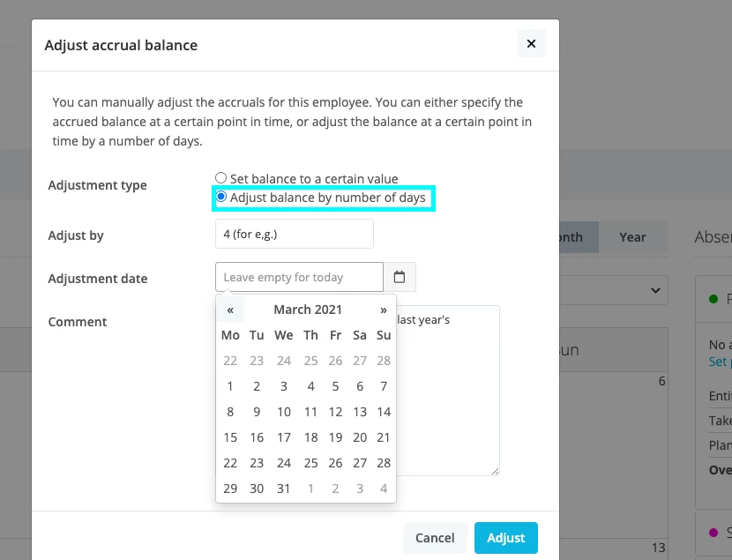Viewport: 732px width, 560px height.
Task: Select Adjust balance by number of days
Action: [x=220, y=197]
